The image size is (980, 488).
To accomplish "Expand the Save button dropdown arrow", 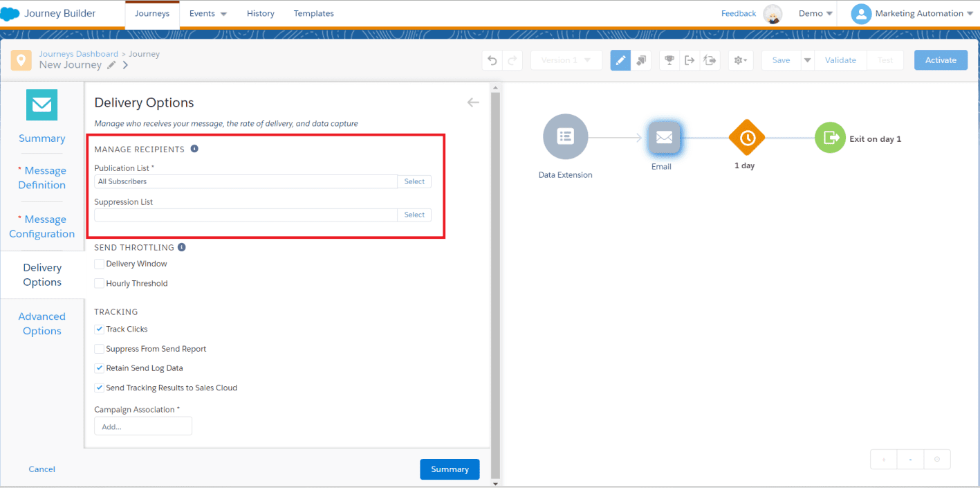I will coord(807,60).
